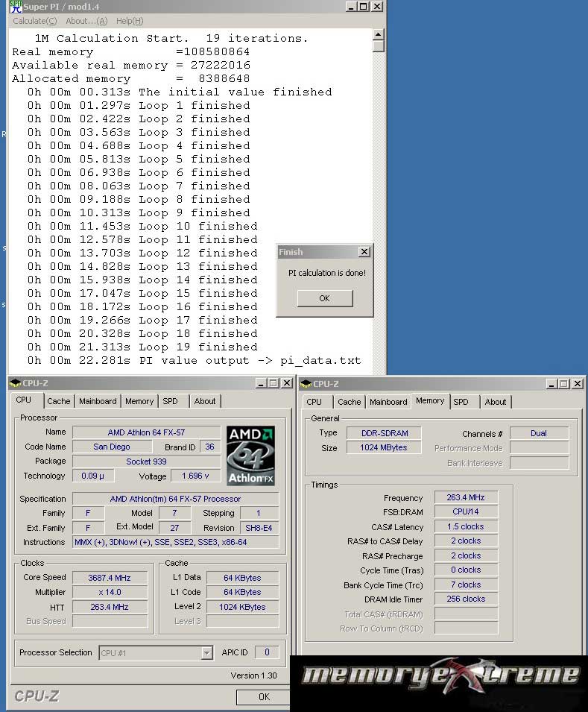
Task: Open the Calculate menu in Super PI
Action: click(x=35, y=21)
